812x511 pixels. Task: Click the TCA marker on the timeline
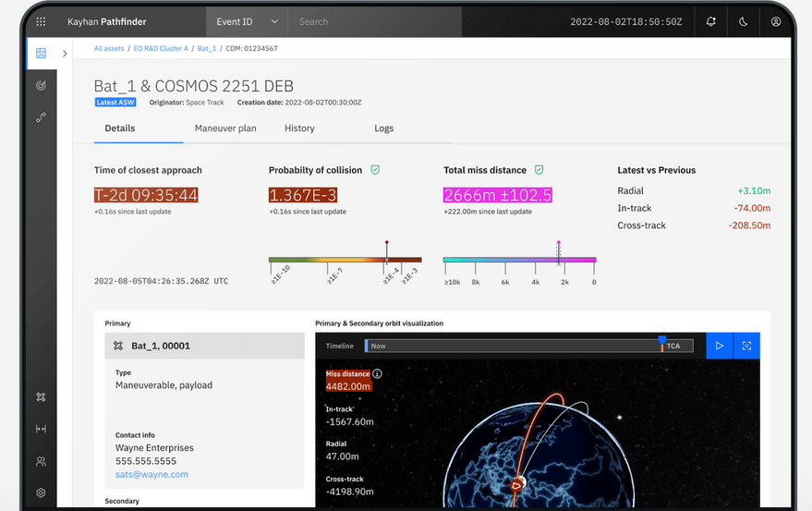point(662,345)
